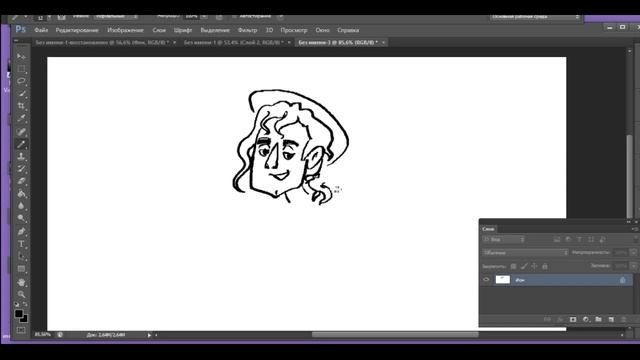Create a new layer group

[598, 320]
